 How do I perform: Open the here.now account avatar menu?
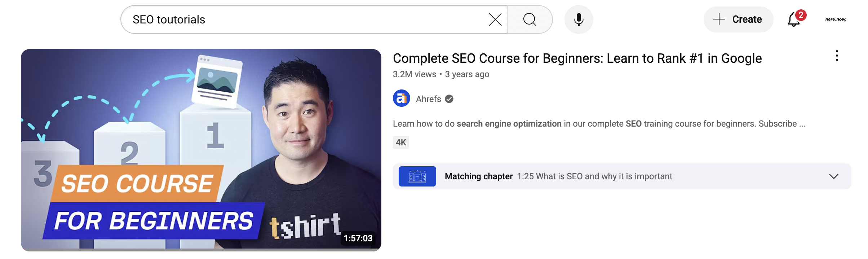835,19
